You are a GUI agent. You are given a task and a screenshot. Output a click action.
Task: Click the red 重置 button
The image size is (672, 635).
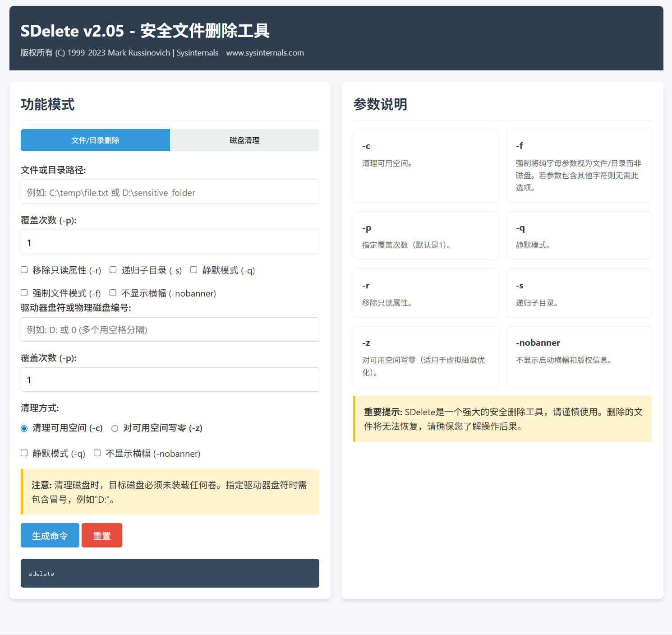(102, 535)
